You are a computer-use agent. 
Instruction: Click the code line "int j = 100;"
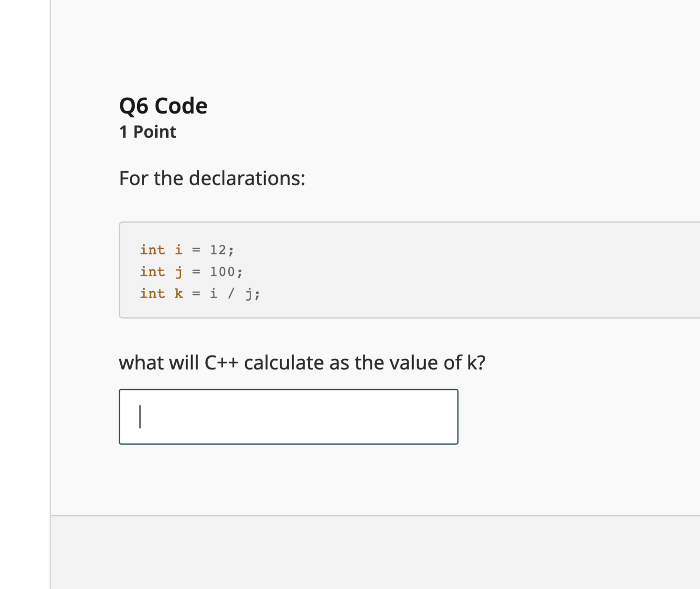191,272
